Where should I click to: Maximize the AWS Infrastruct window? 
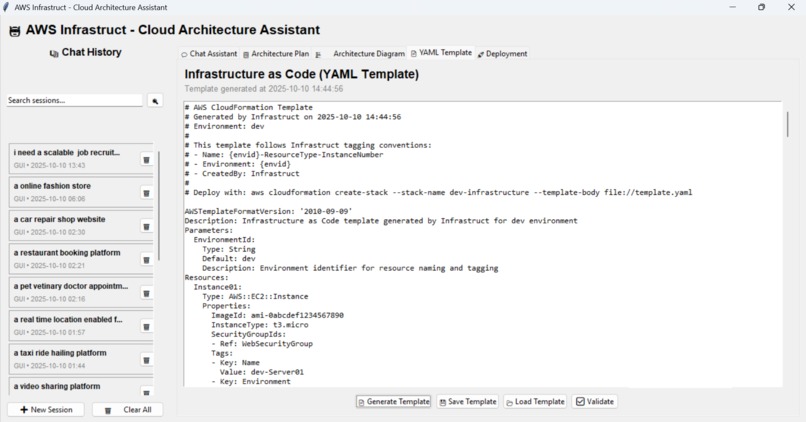(x=761, y=7)
